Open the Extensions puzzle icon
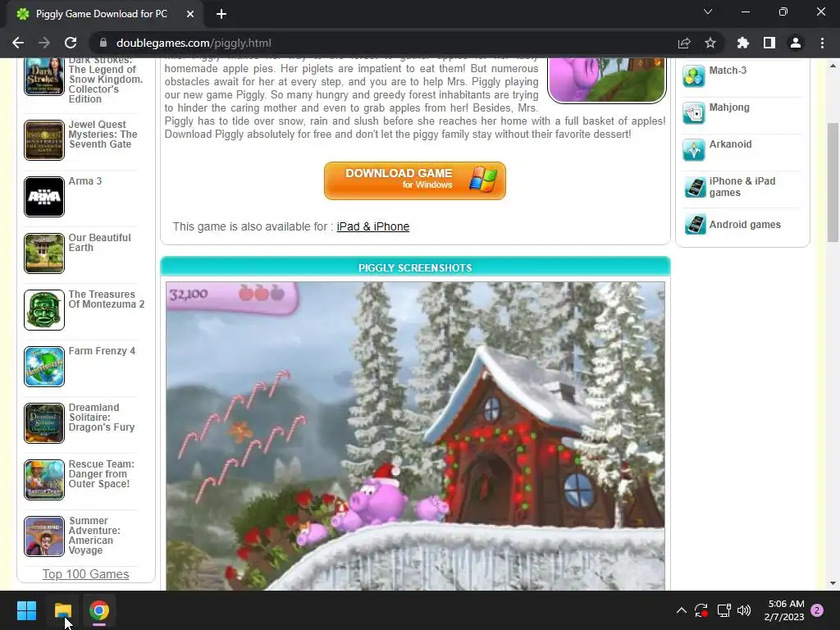The image size is (840, 630). click(742, 43)
